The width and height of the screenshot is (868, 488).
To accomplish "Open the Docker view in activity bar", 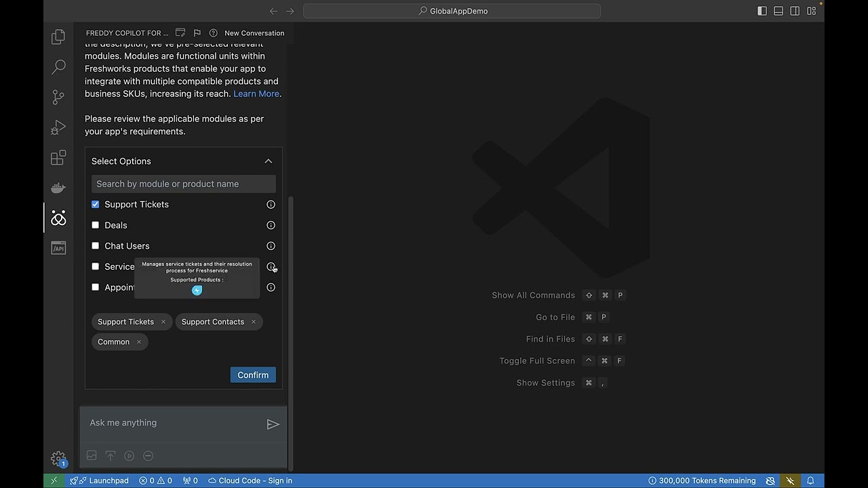I will click(x=58, y=188).
